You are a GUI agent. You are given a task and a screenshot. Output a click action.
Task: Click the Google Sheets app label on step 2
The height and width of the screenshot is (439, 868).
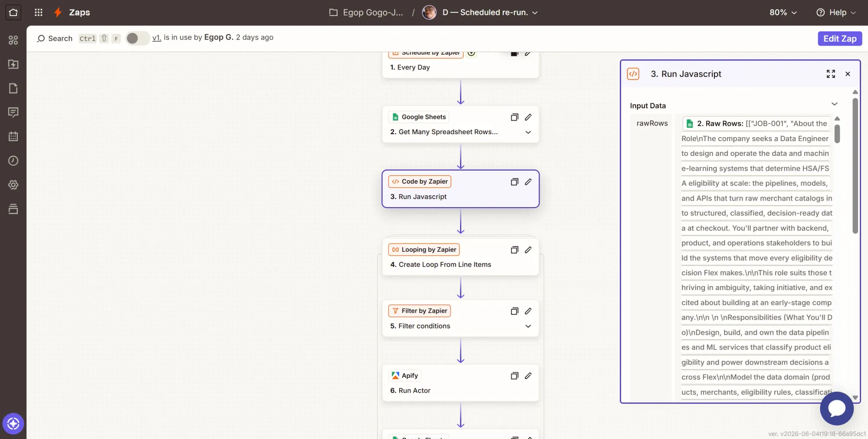tap(419, 117)
